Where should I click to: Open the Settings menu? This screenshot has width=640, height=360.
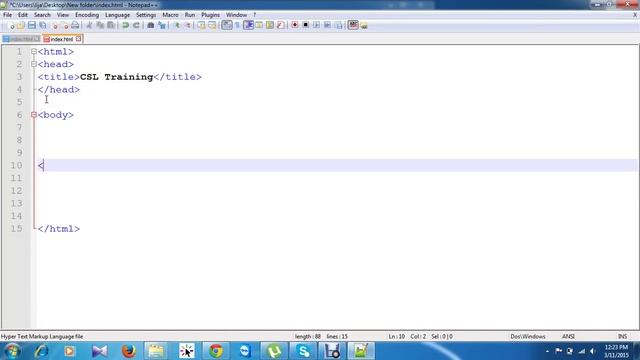click(x=146, y=15)
